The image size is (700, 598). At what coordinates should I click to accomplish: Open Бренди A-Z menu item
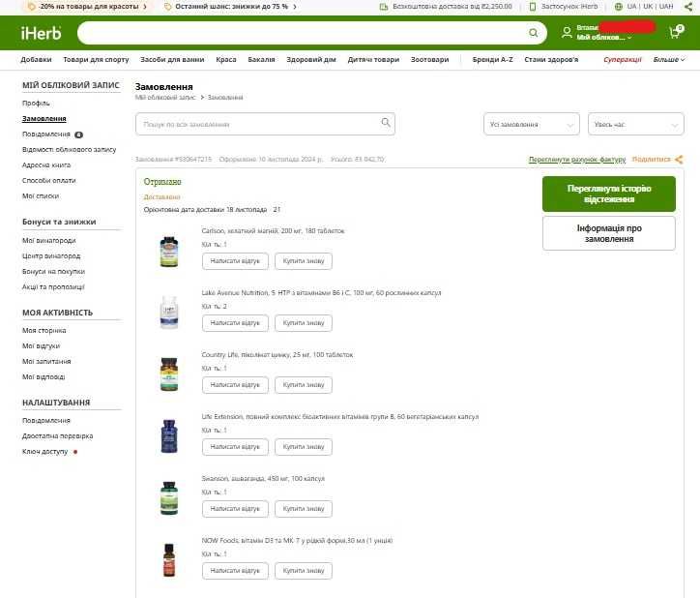click(x=493, y=59)
